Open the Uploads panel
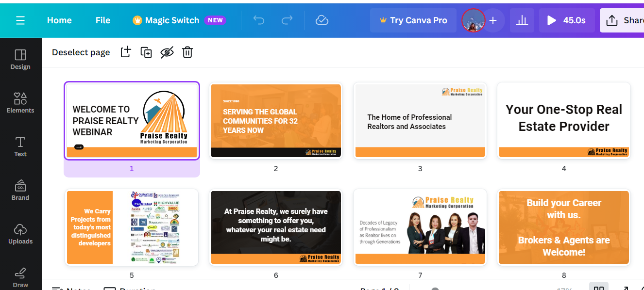Image resolution: width=644 pixels, height=290 pixels. pos(20,234)
